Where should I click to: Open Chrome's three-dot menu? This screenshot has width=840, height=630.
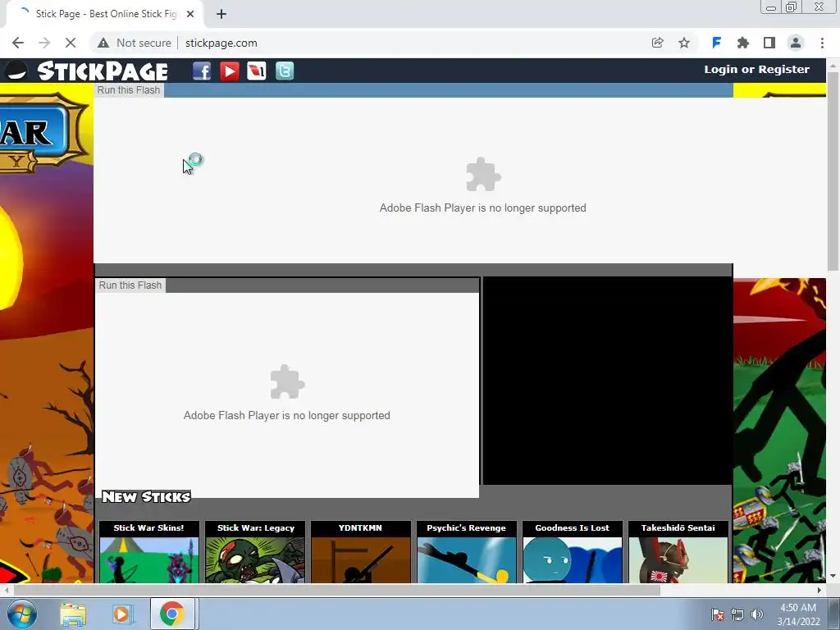(822, 43)
